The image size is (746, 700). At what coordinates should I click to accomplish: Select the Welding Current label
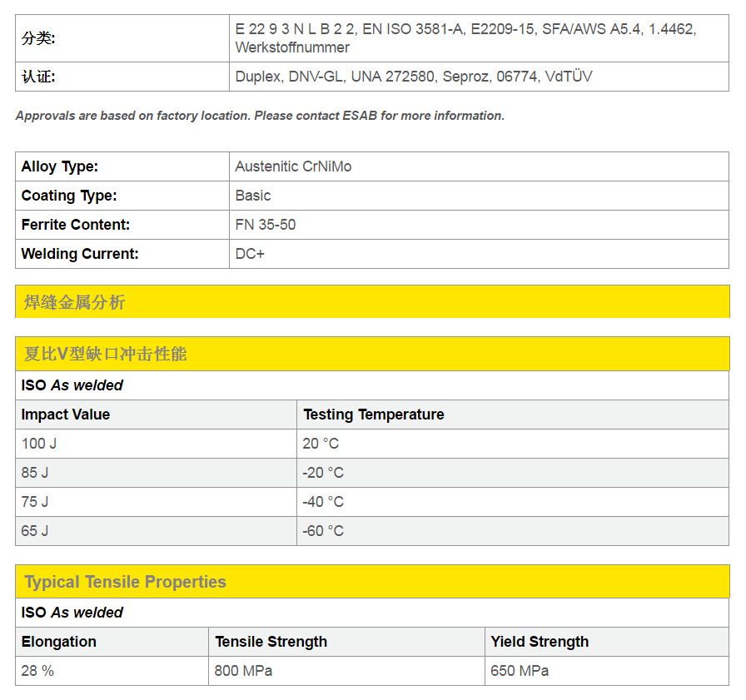80,254
